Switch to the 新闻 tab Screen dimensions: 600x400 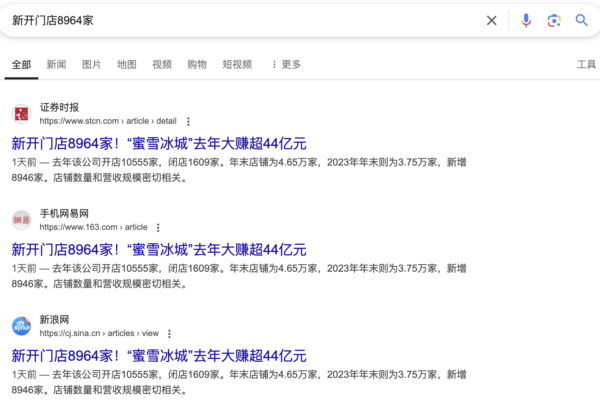(57, 65)
